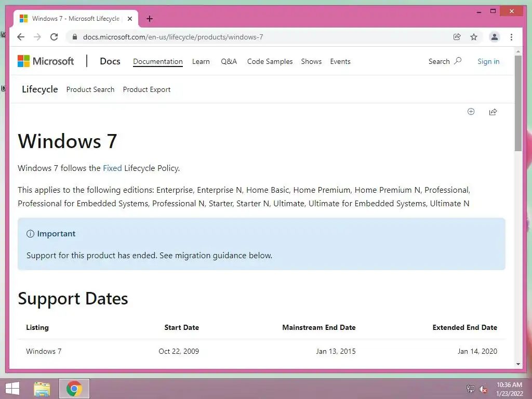Image resolution: width=532 pixels, height=399 pixels.
Task: Click the muted volume tray icon
Action: coord(483,389)
